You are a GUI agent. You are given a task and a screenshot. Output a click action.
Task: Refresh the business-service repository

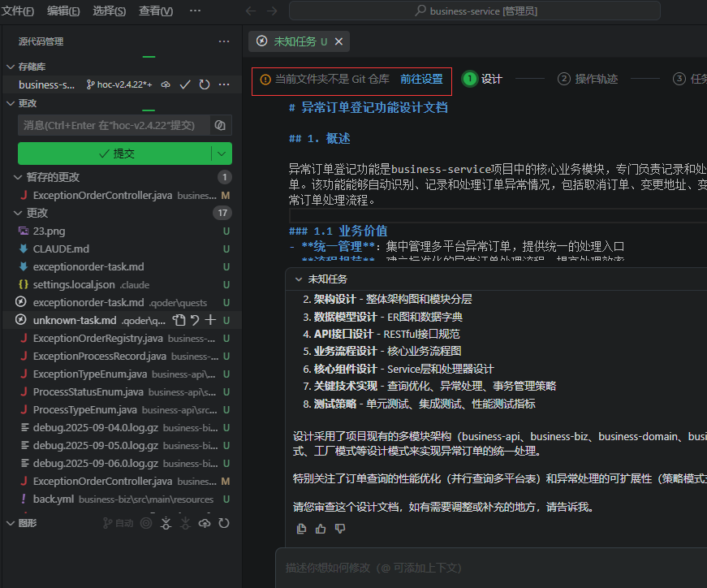(x=205, y=84)
